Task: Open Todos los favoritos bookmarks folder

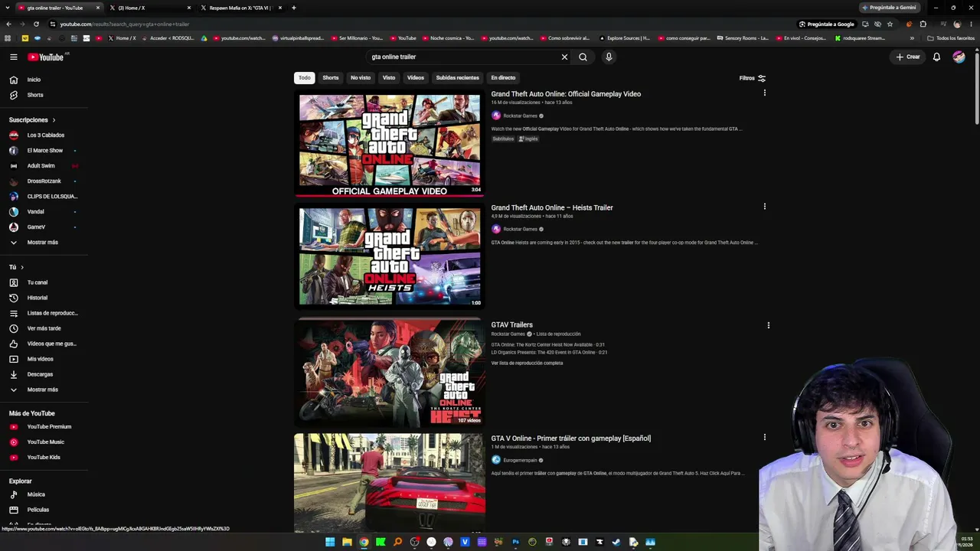Action: coord(951,38)
